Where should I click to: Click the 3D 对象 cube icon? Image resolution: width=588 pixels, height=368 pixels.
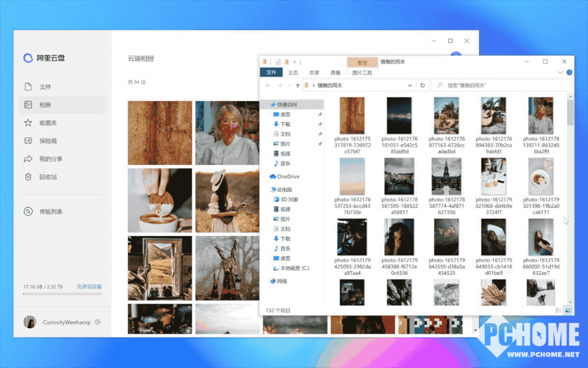pyautogui.click(x=276, y=199)
